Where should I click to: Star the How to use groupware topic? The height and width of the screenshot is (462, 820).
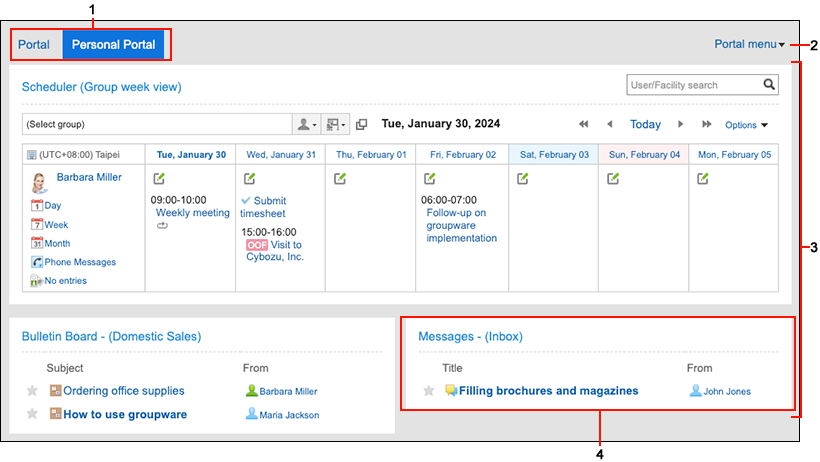click(32, 414)
